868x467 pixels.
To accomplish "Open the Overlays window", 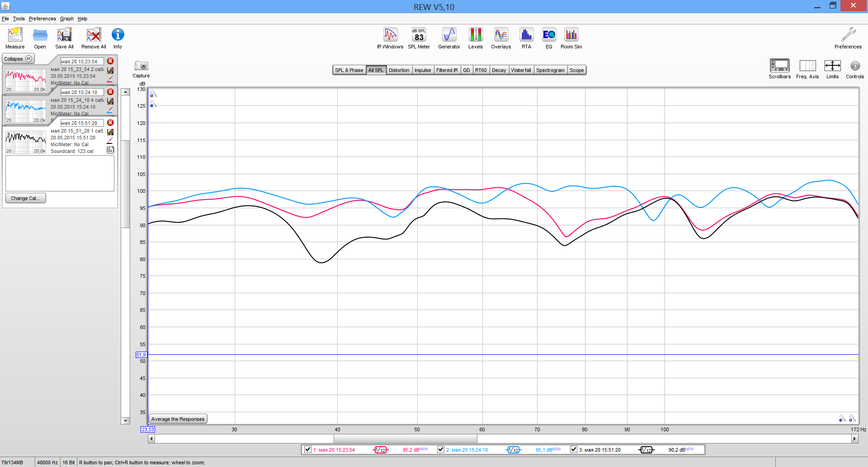I will (501, 35).
